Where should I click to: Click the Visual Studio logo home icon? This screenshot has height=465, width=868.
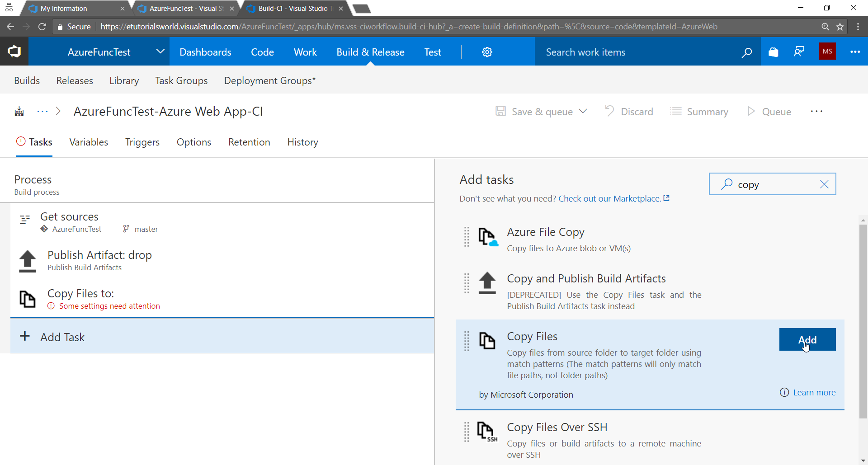tap(14, 52)
